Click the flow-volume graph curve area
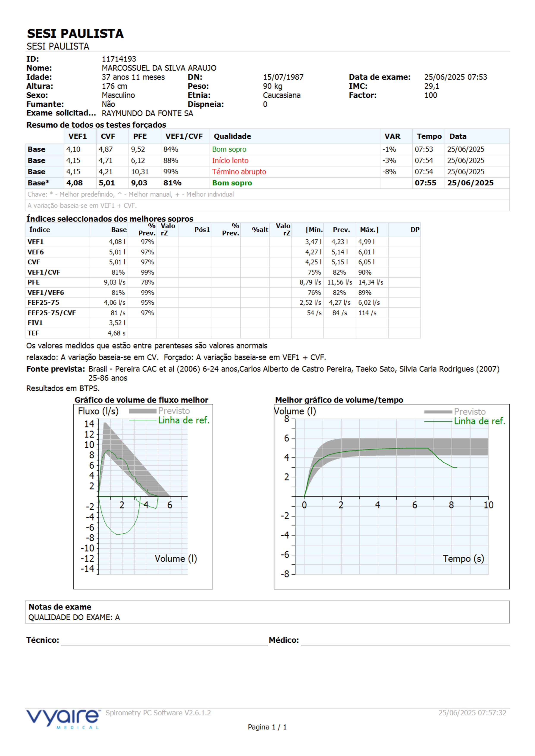The height and width of the screenshot is (756, 535). coord(143,496)
